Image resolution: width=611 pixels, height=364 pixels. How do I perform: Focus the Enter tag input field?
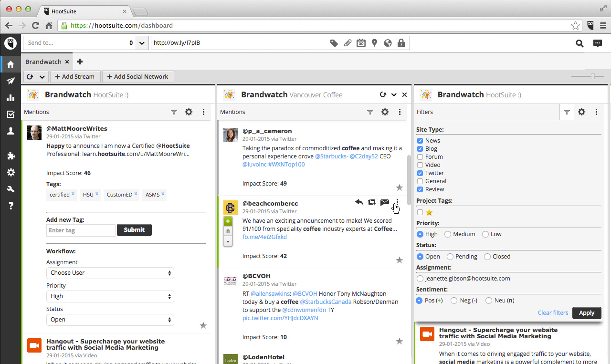(x=81, y=230)
